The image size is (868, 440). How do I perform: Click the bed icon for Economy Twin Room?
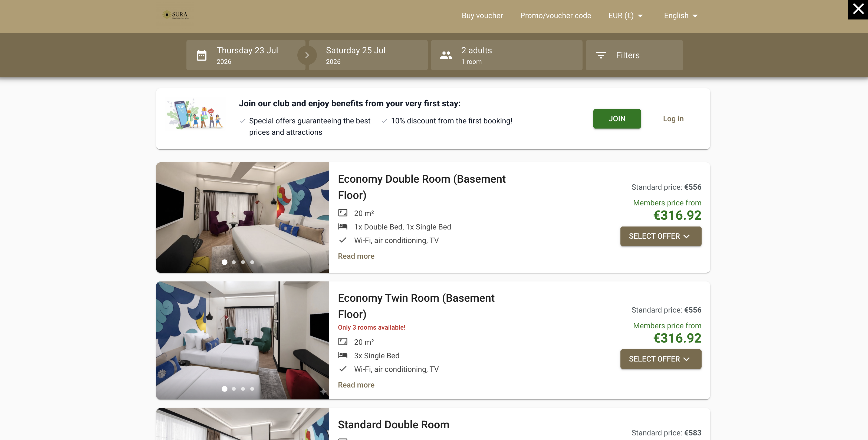point(343,355)
